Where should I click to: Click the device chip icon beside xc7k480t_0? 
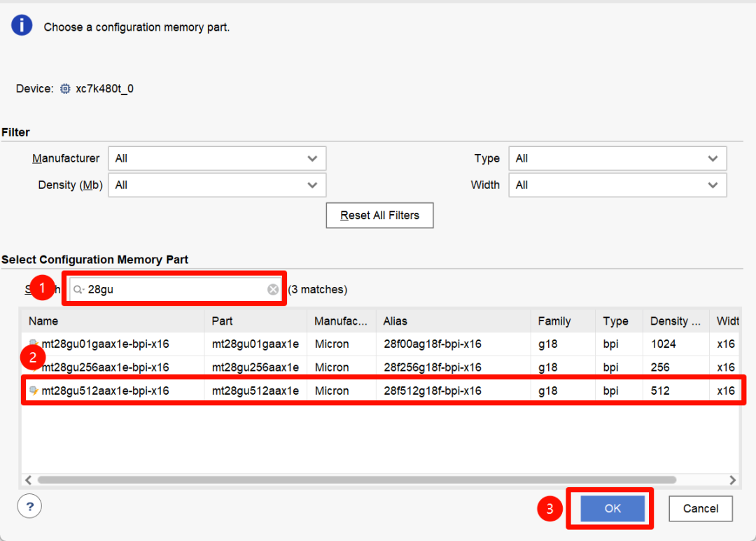(x=64, y=88)
